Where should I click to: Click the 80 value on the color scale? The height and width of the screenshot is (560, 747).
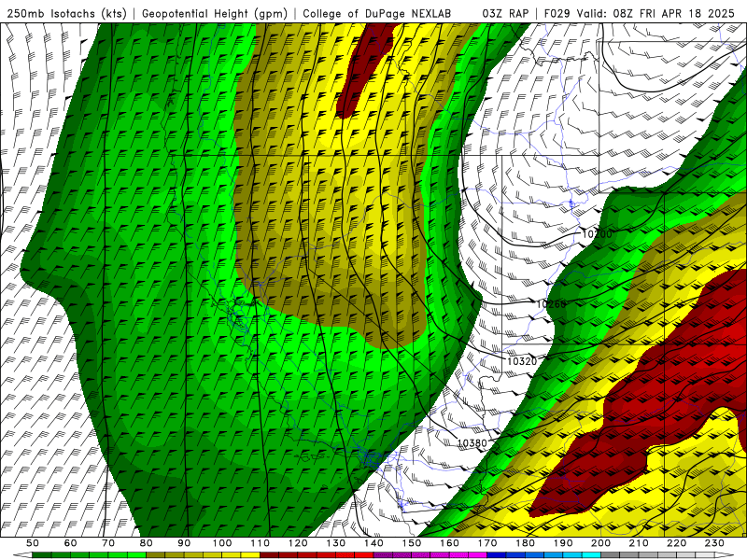[146, 543]
